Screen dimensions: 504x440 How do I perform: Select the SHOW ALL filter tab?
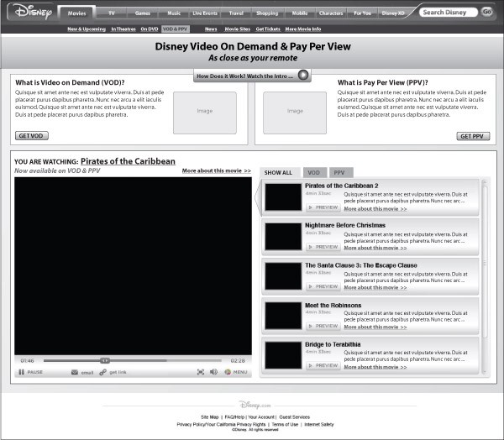point(279,173)
